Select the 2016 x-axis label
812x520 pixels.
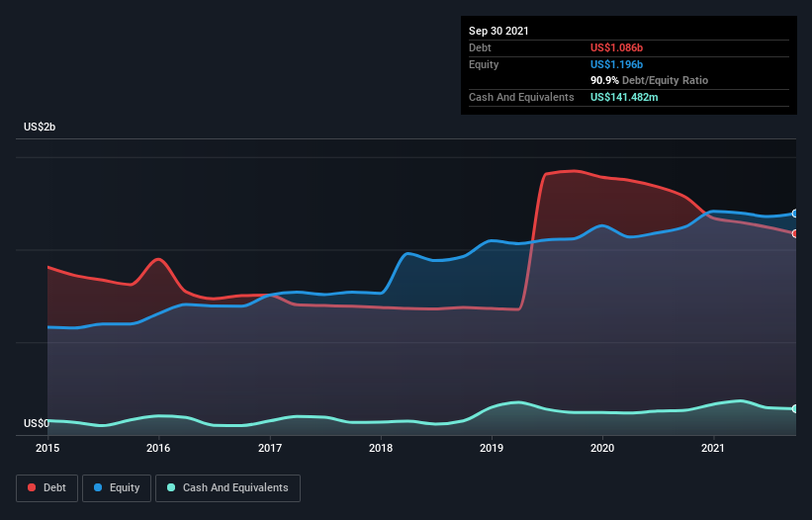pyautogui.click(x=158, y=448)
